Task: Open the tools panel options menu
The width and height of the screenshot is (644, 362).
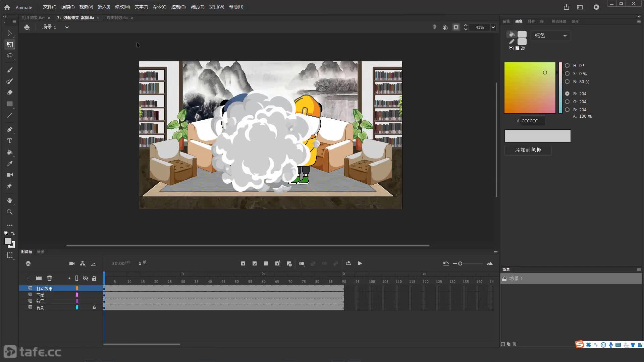Action: (x=14, y=21)
